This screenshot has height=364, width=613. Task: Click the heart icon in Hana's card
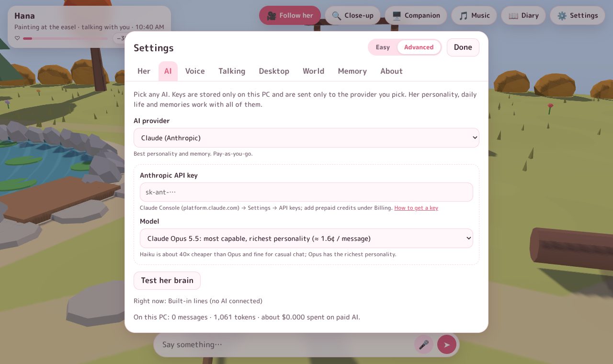pyautogui.click(x=17, y=38)
